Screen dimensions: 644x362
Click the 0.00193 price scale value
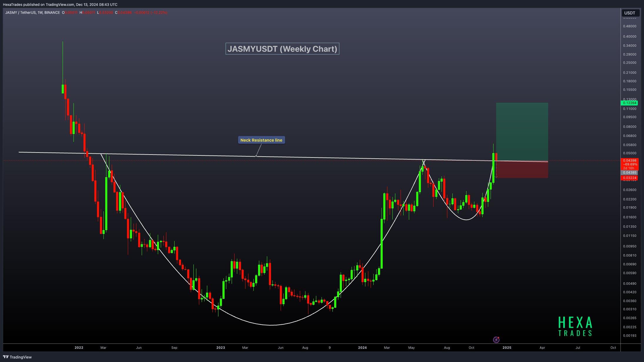pos(630,336)
